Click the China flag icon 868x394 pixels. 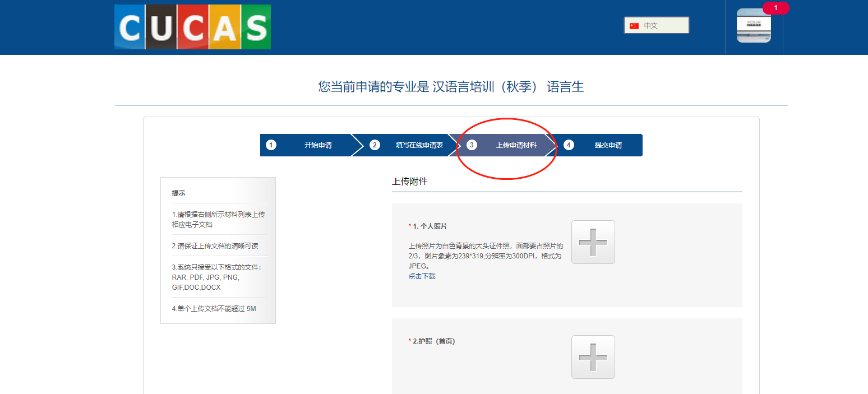coord(634,26)
